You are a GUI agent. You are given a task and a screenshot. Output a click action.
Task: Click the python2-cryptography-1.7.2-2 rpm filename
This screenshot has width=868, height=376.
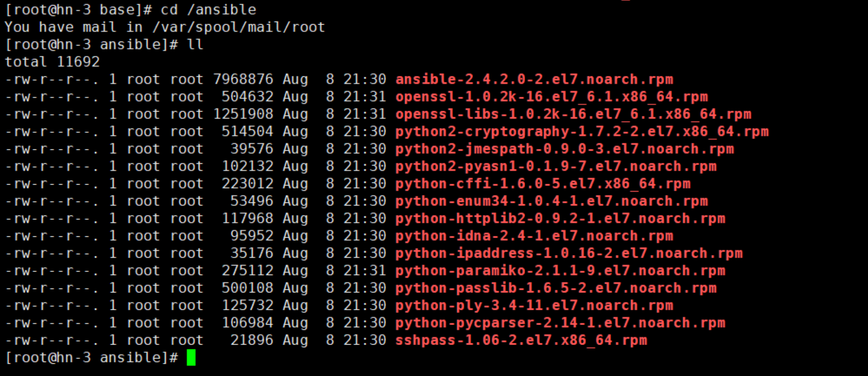click(581, 132)
